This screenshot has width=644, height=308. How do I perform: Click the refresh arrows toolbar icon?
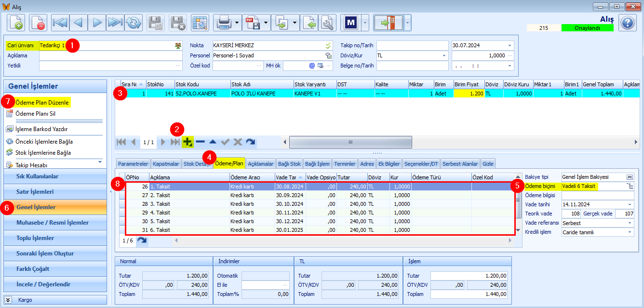[134, 23]
